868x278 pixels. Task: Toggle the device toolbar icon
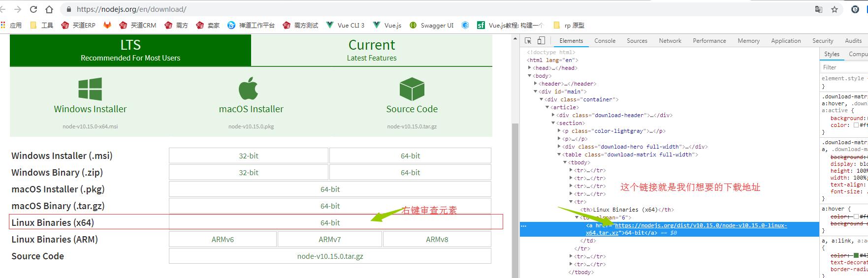point(541,41)
